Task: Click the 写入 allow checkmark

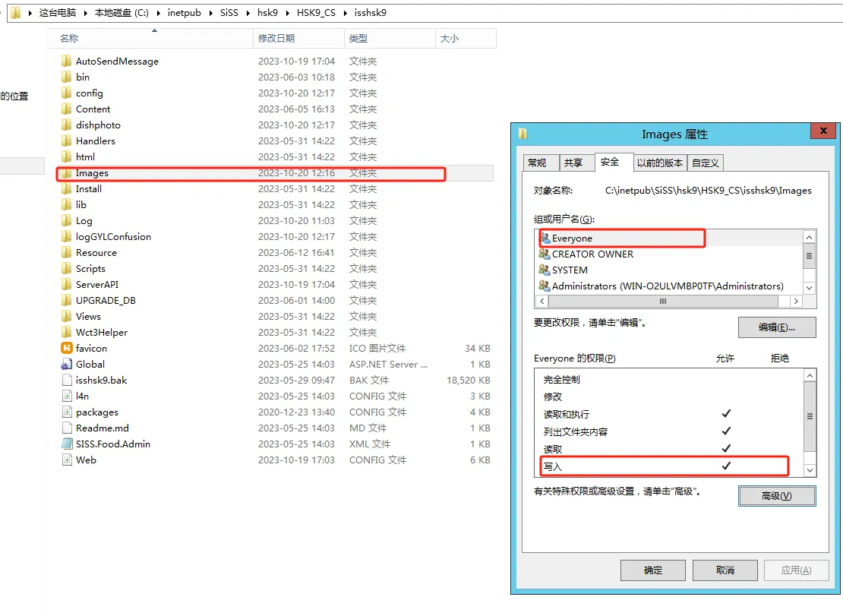Action: point(726,466)
